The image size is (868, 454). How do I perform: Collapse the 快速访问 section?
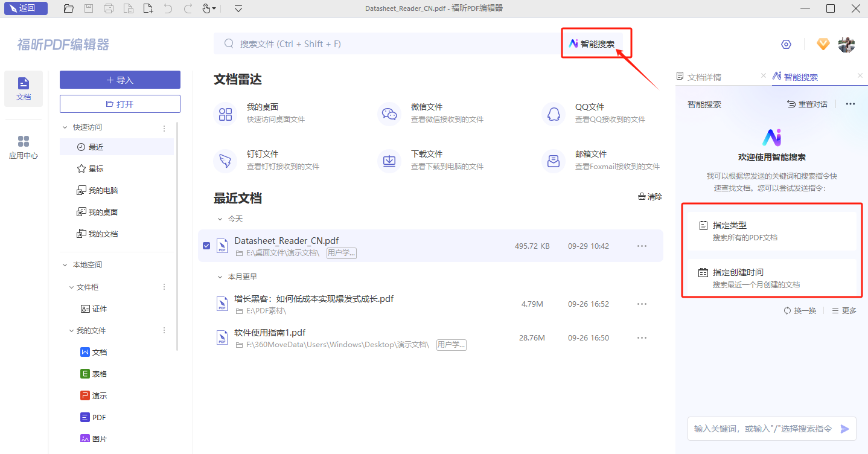click(x=65, y=127)
